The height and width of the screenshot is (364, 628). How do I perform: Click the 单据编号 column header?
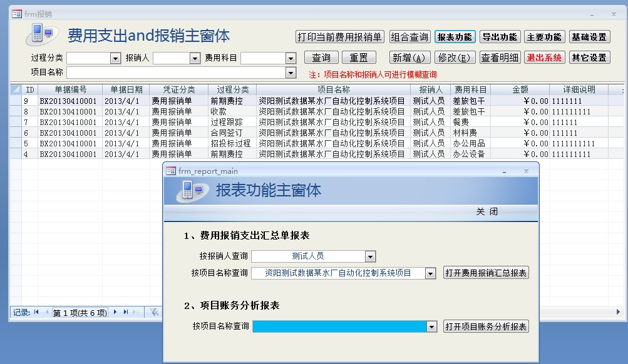coord(70,89)
